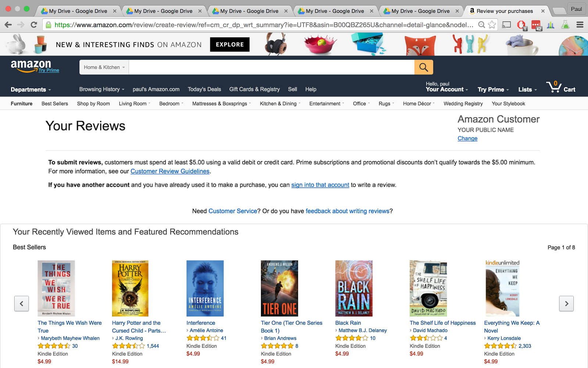Open the Tier One book cover
Screen dimensions: 588x368
[279, 289]
